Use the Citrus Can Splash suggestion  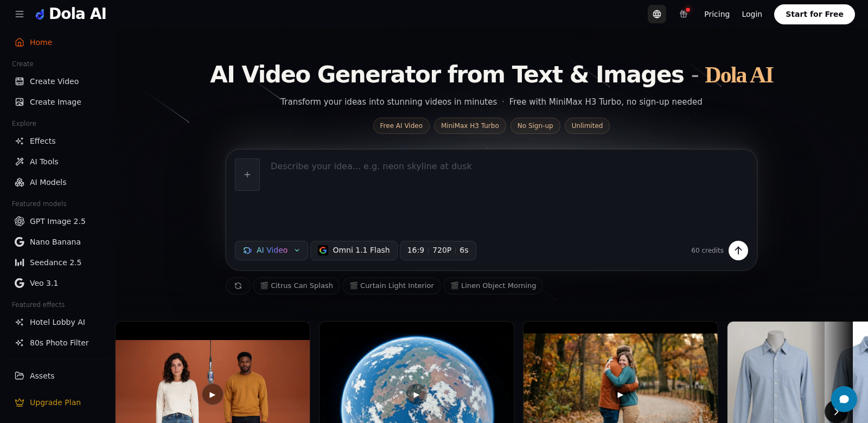pos(296,286)
